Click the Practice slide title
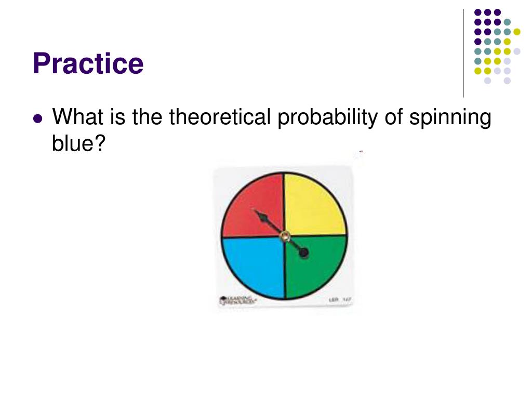 point(88,63)
